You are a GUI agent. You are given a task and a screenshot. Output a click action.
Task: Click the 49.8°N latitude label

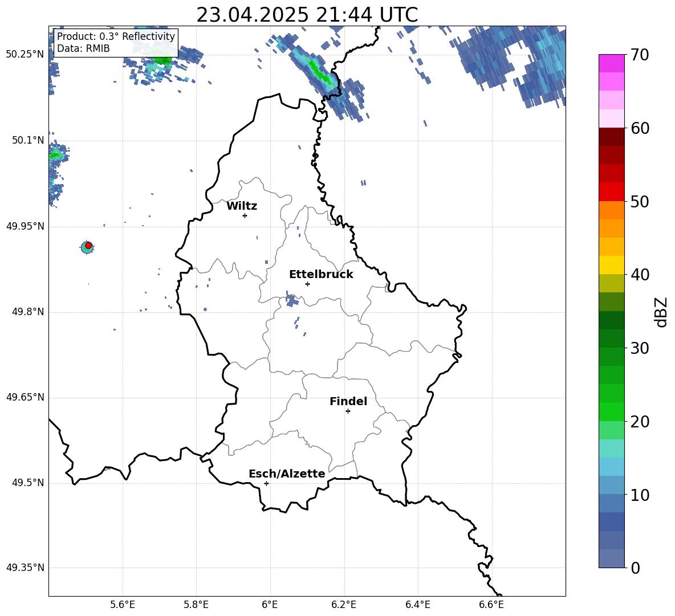[x=28, y=312]
